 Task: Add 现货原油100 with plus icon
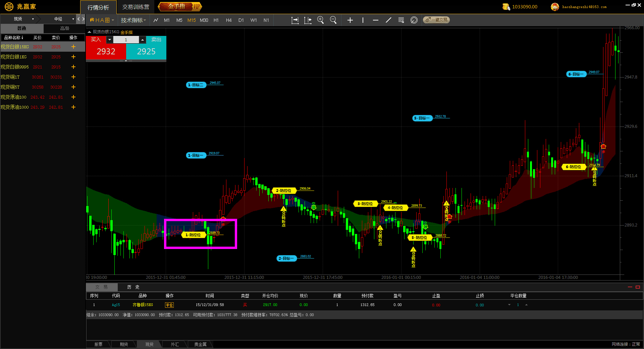pos(73,97)
